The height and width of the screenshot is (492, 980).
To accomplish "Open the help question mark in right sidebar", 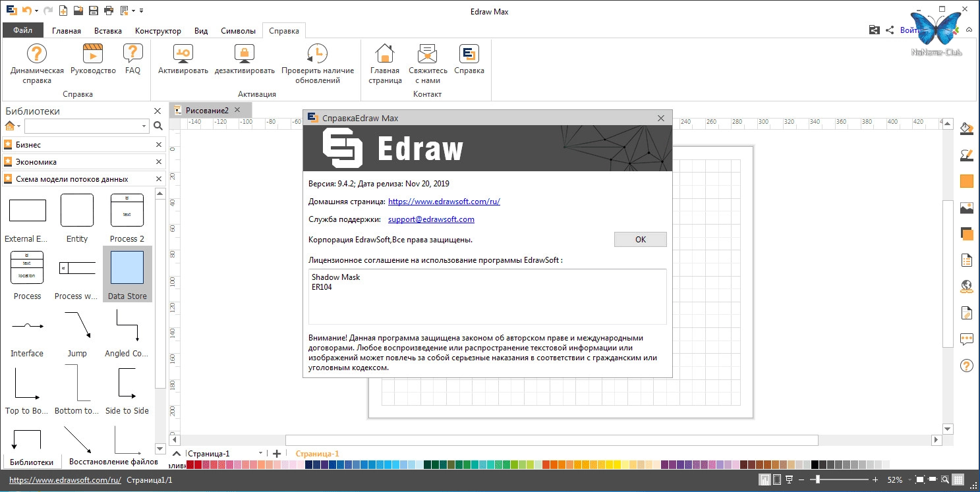I will point(967,366).
